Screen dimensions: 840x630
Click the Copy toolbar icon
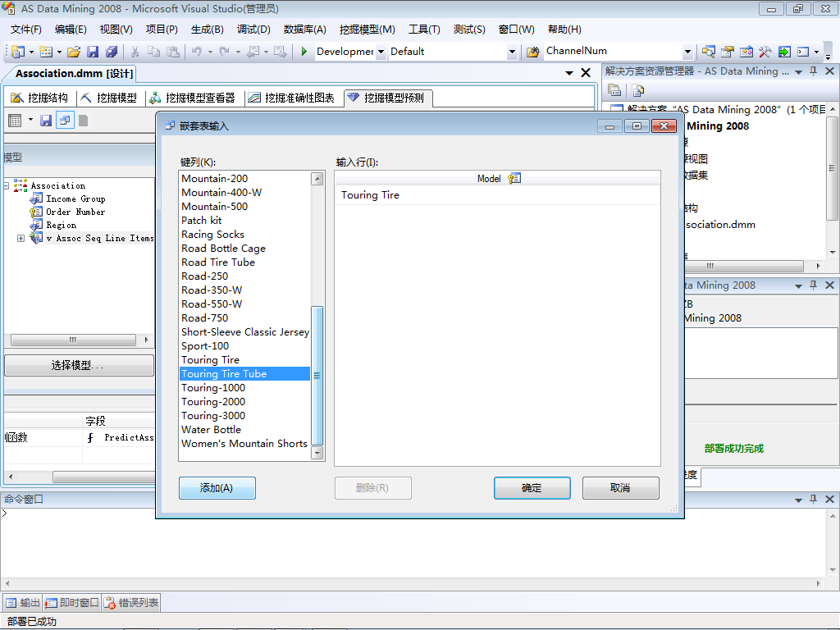[153, 52]
